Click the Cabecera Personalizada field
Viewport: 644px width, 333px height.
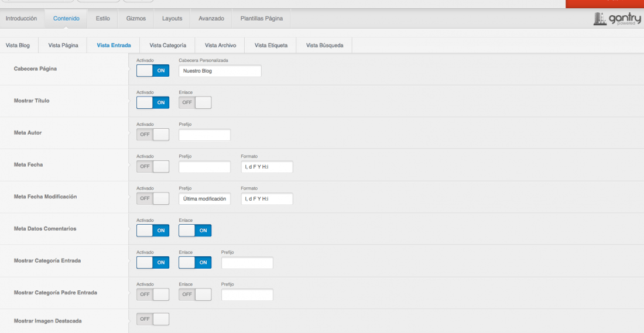[220, 71]
